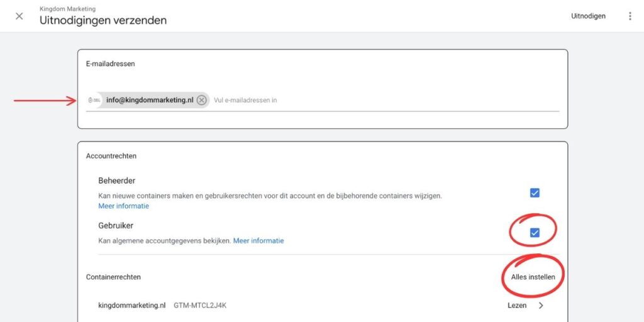The image size is (644, 322).
Task: Focus the 'Vul e-mailadressen in' field
Action: click(x=377, y=100)
